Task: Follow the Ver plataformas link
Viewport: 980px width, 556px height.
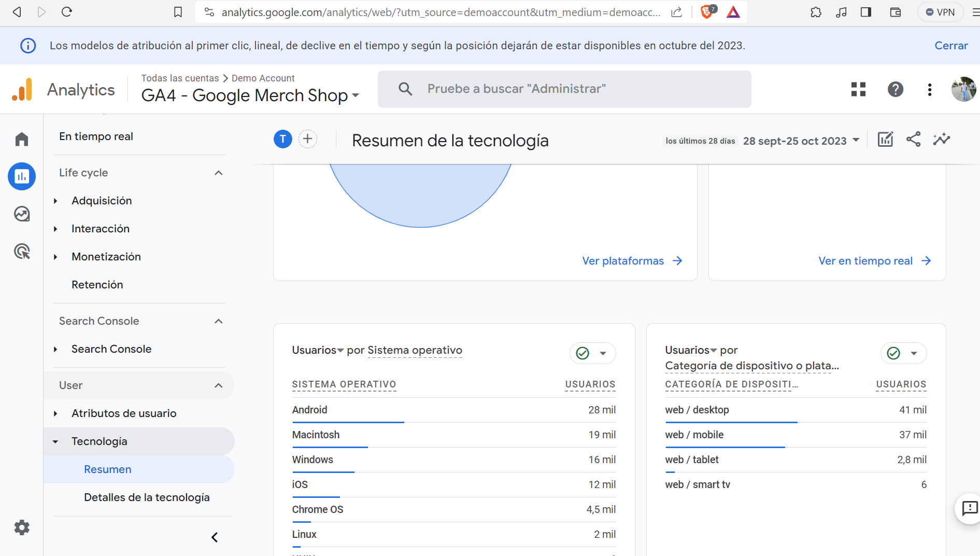Action: pos(632,261)
